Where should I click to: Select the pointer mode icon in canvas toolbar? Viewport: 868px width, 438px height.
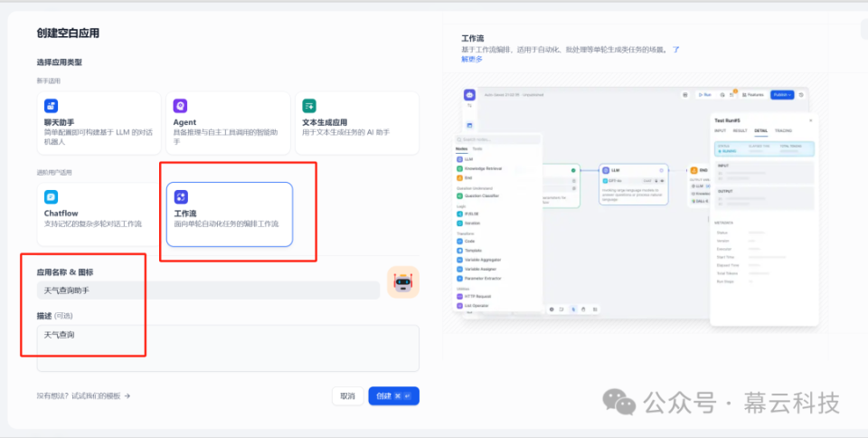pyautogui.click(x=573, y=309)
